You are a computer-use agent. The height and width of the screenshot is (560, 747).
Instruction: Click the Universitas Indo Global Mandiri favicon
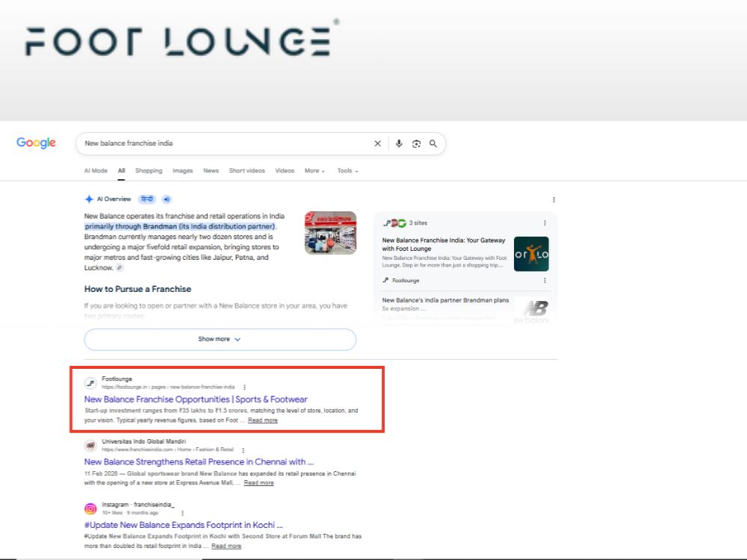click(x=90, y=446)
